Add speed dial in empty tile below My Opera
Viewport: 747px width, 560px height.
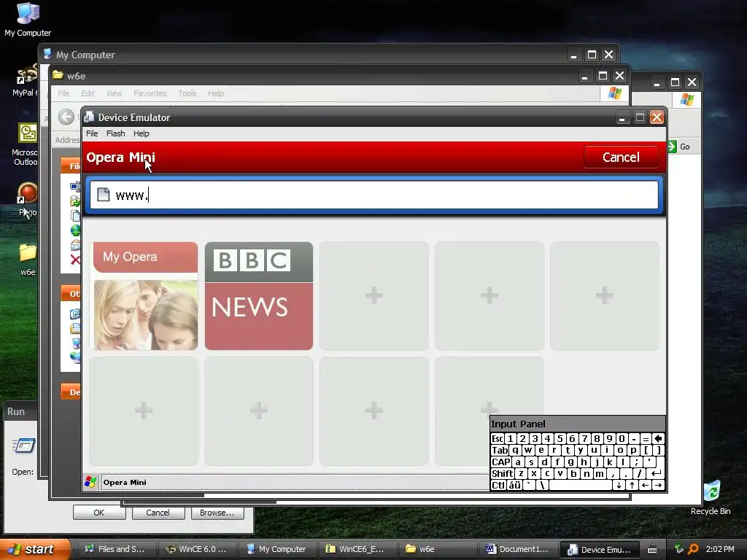tap(144, 411)
